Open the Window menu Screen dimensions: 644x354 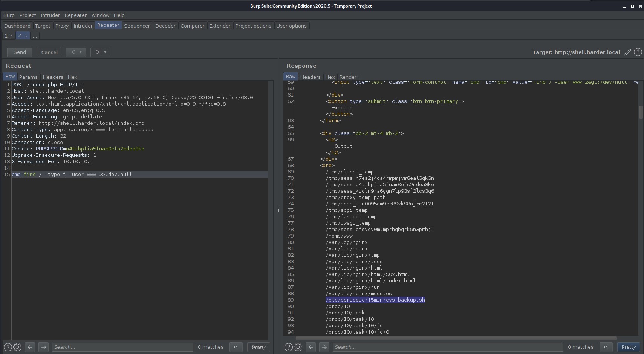pyautogui.click(x=100, y=15)
